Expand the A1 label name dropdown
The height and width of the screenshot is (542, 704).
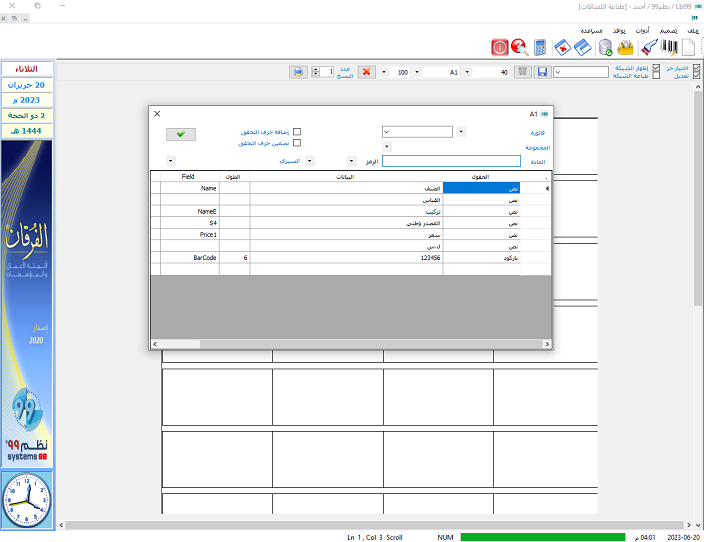[x=465, y=72]
